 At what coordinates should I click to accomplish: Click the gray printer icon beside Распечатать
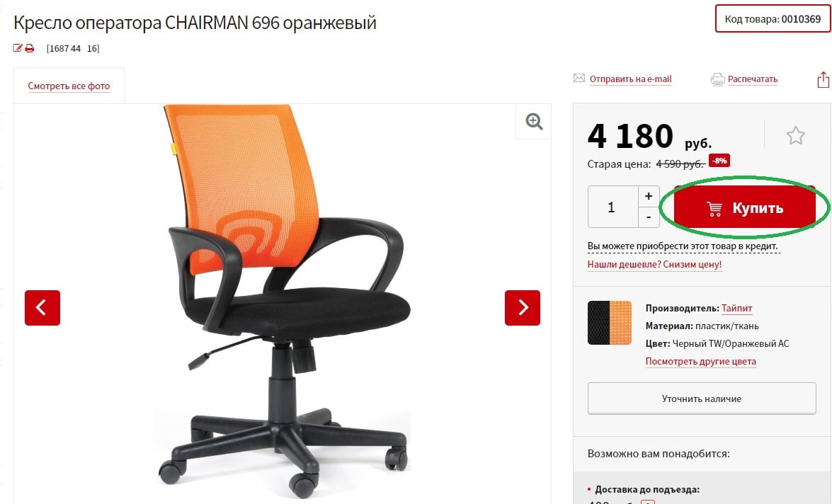[x=717, y=79]
